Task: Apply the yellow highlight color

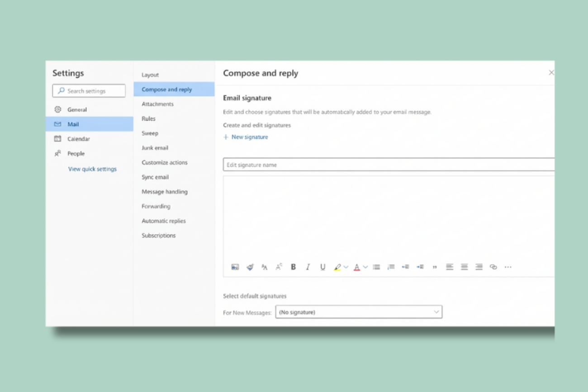Action: (337, 267)
